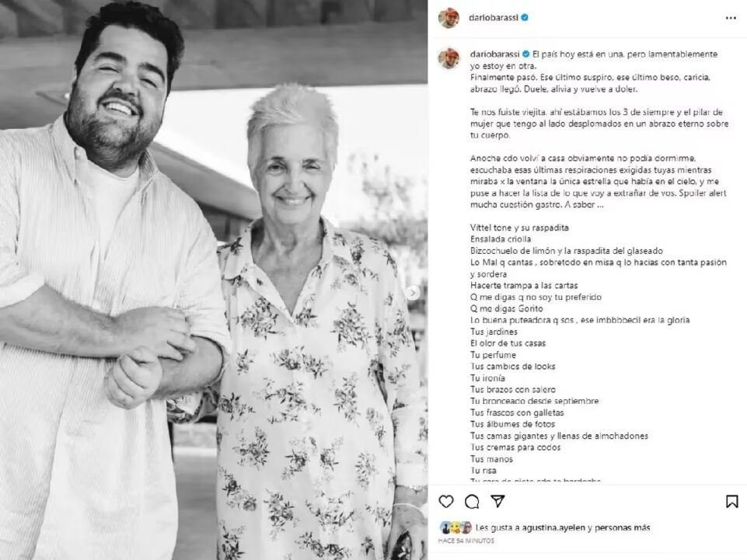Share post with the paper plane icon
The width and height of the screenshot is (747, 560).
497,501
